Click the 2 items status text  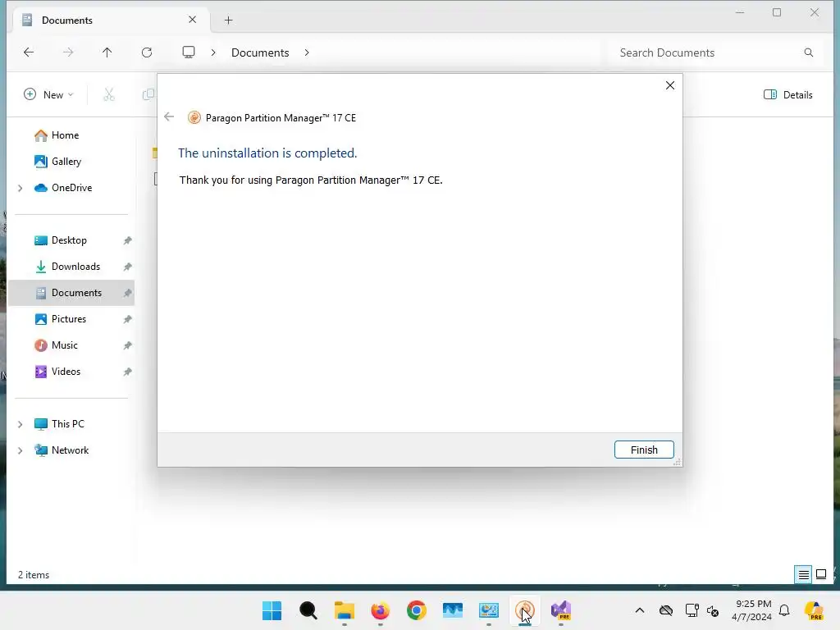click(34, 575)
